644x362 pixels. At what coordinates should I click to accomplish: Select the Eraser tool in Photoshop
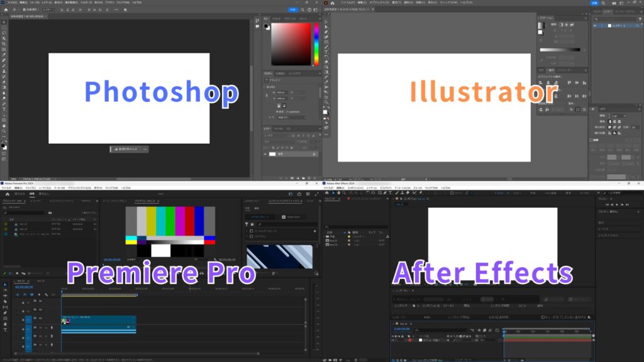coord(4,82)
